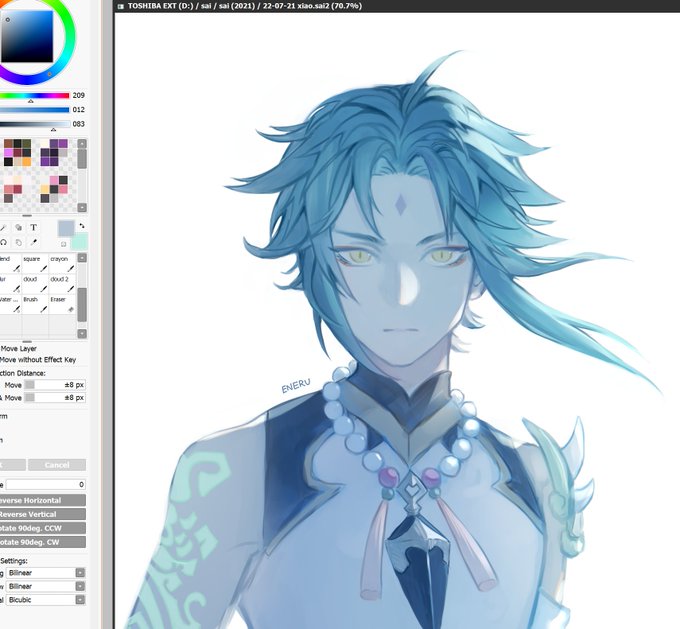This screenshot has height=629, width=680.
Task: Toggle the transparent color small square
Action: [x=63, y=244]
